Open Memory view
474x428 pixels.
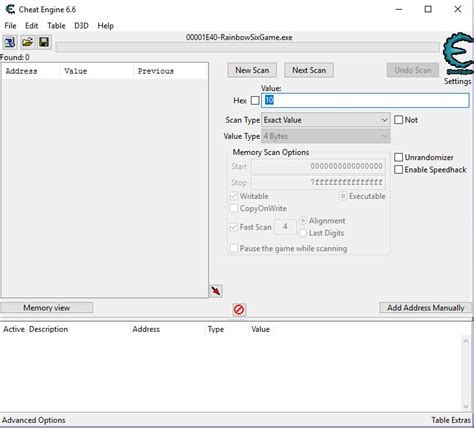point(47,308)
